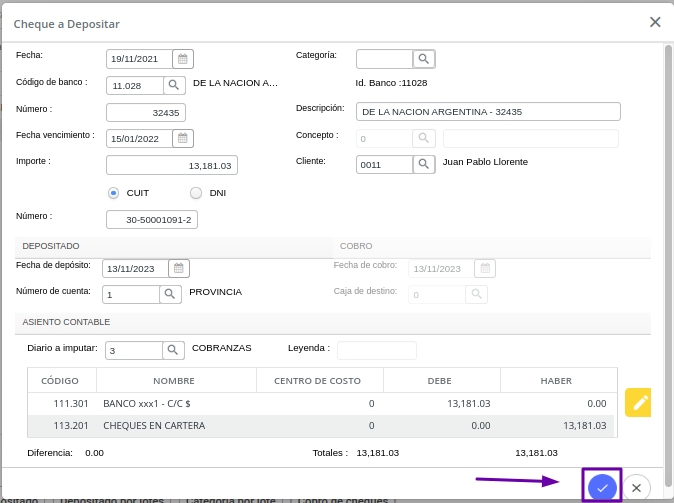
Task: Cancel with the round X button
Action: [637, 488]
